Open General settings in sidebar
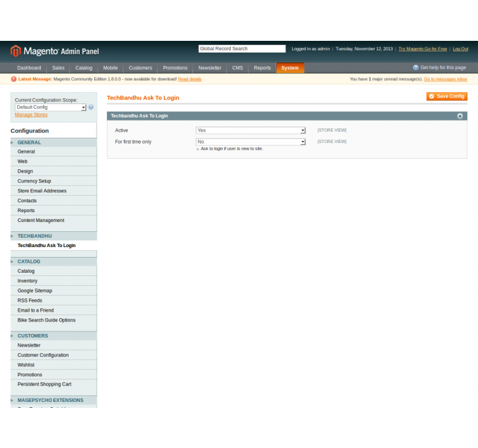The image size is (478, 448). 53,152
